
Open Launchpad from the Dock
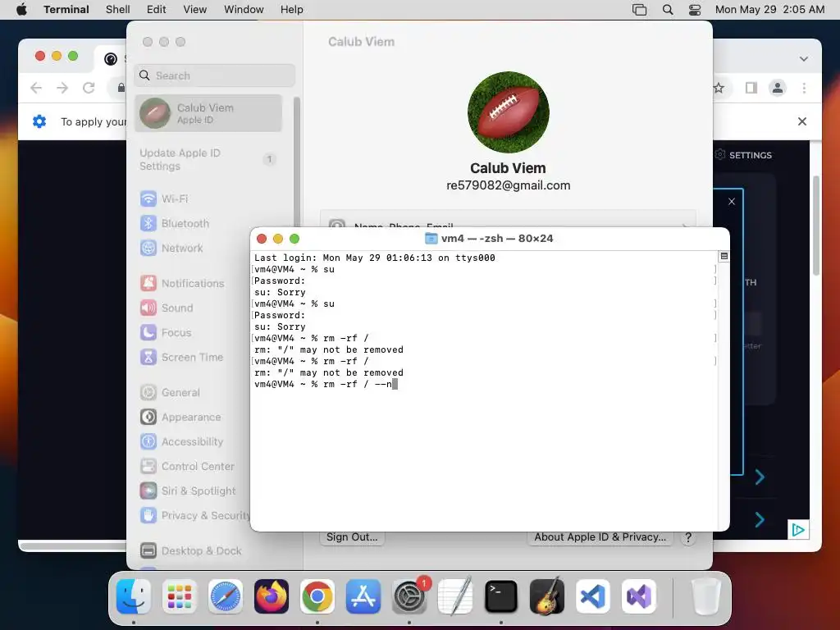[180, 596]
